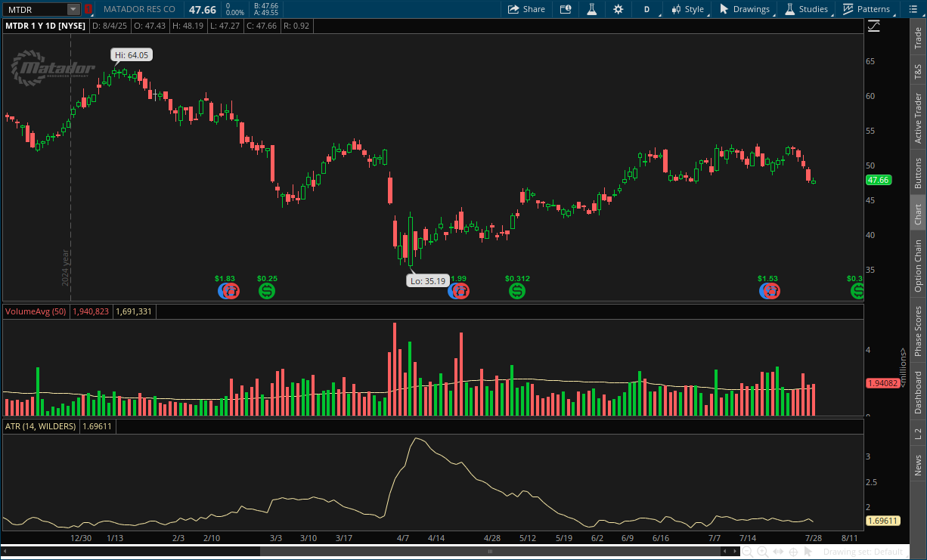Viewport: 927px width, 560px height.
Task: Click the $0.312 dividend dollar icon
Action: tap(517, 290)
